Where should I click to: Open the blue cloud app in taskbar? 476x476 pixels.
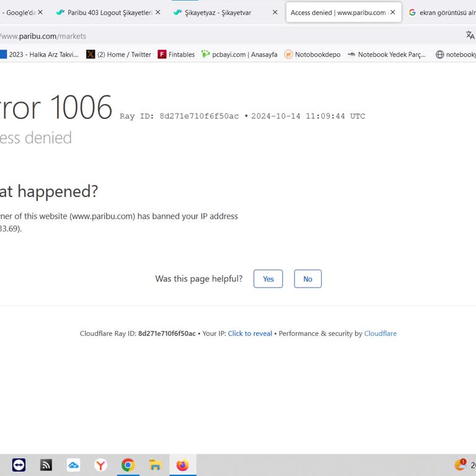coord(74,465)
